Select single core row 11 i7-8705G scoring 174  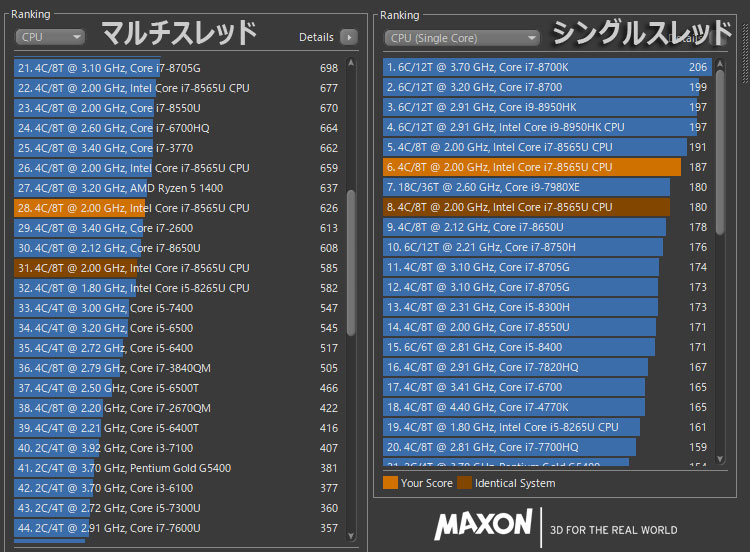(x=547, y=267)
